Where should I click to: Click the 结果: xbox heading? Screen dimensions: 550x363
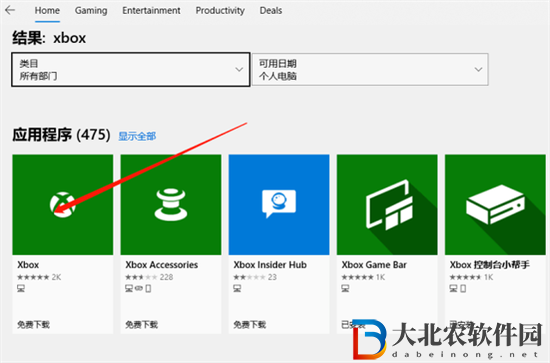pyautogui.click(x=49, y=38)
